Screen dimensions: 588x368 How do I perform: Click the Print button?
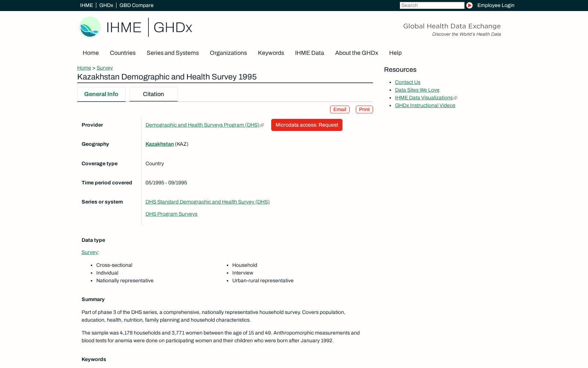pos(364,109)
